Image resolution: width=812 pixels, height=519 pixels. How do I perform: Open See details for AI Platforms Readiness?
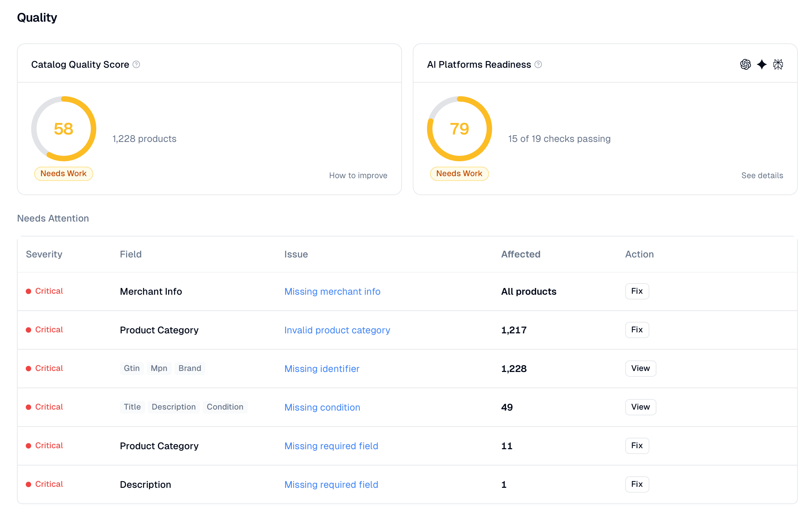pos(762,175)
